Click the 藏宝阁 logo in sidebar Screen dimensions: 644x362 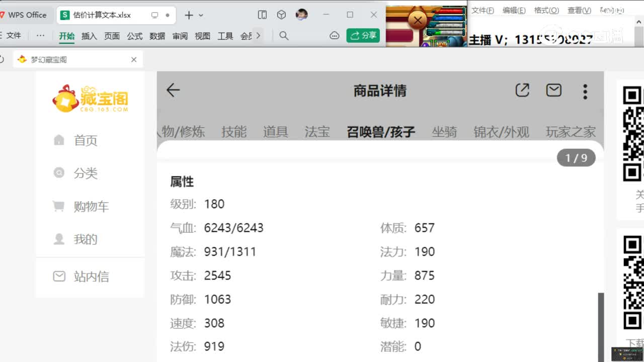tap(91, 98)
